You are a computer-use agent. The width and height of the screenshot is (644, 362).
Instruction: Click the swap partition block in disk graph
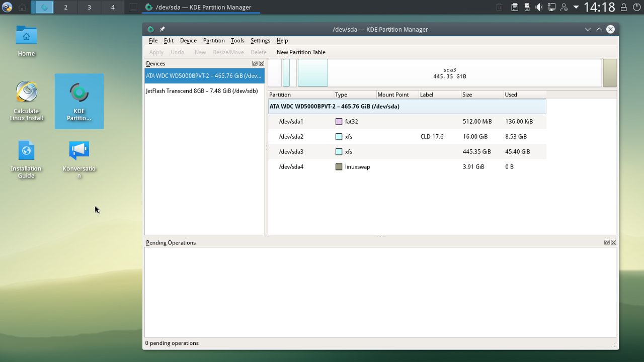(x=610, y=73)
